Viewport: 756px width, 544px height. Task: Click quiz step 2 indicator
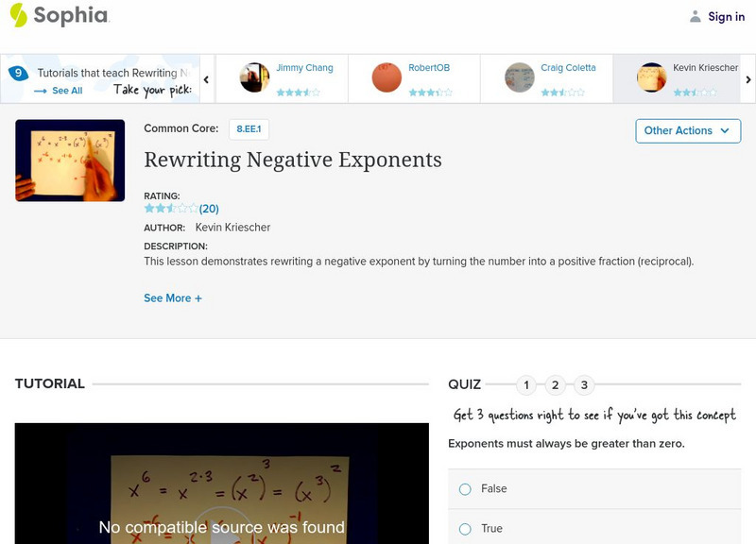(555, 384)
